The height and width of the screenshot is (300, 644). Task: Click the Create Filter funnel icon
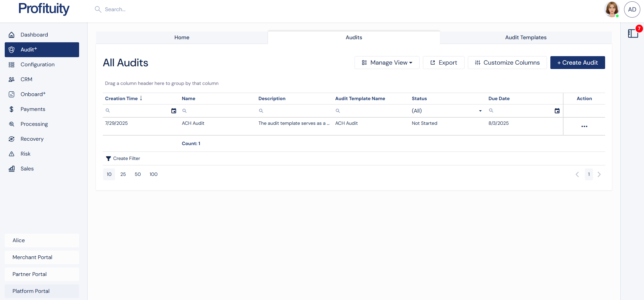pyautogui.click(x=108, y=159)
